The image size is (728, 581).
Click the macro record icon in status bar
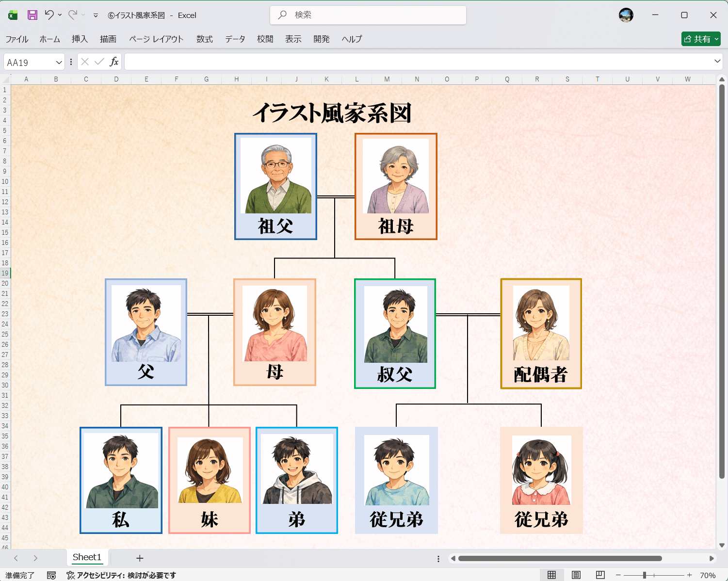(x=50, y=575)
